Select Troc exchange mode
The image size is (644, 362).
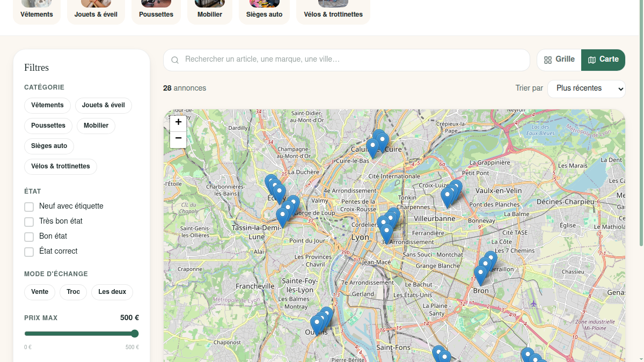[74, 292]
